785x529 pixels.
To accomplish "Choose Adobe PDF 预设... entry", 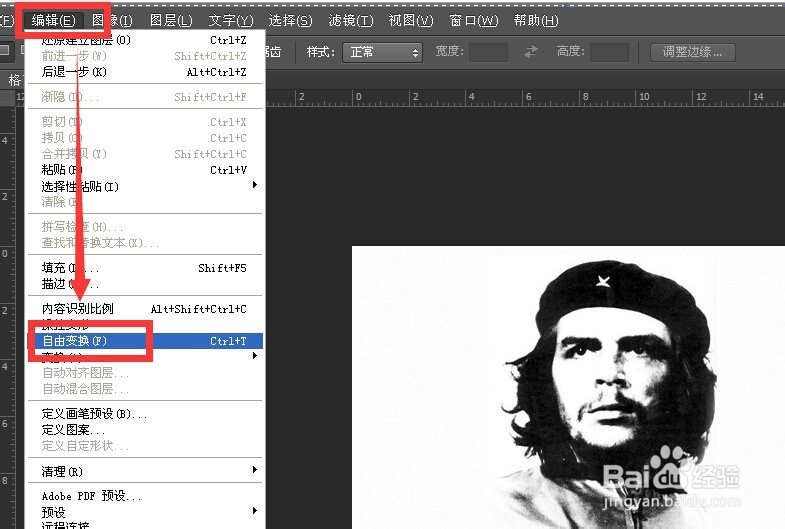I will tap(145, 496).
